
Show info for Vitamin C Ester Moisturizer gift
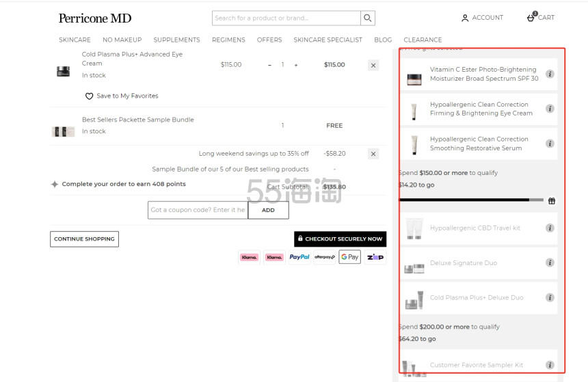550,74
